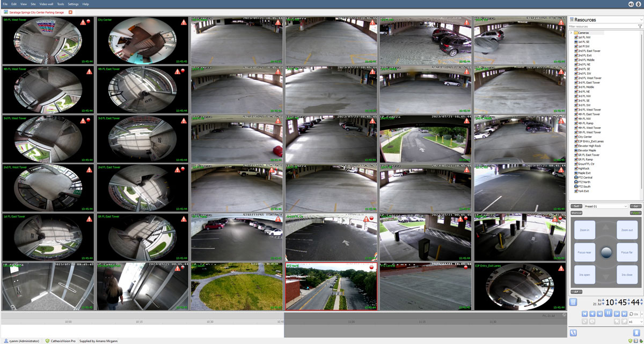Pause playback with the pause button

pyautogui.click(x=608, y=313)
